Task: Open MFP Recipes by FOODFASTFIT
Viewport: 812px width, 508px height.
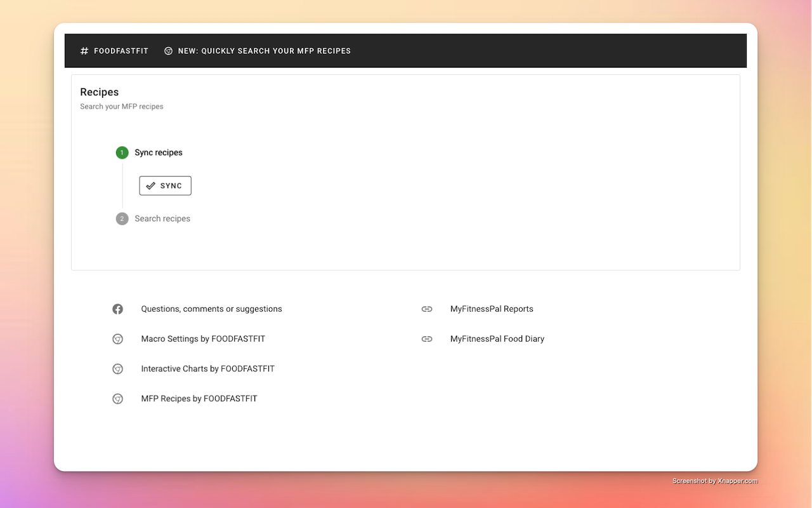Action: [x=199, y=399]
